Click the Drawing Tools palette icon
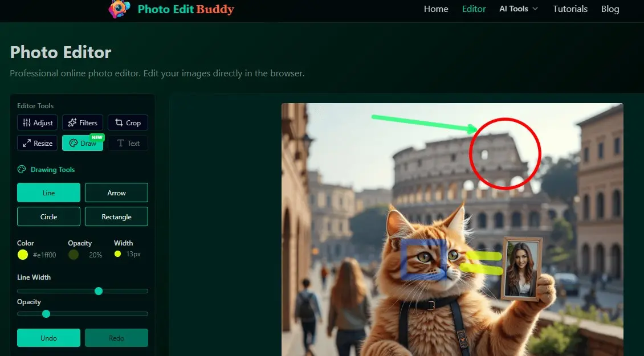Screen dimensions: 644x356 (21, 169)
